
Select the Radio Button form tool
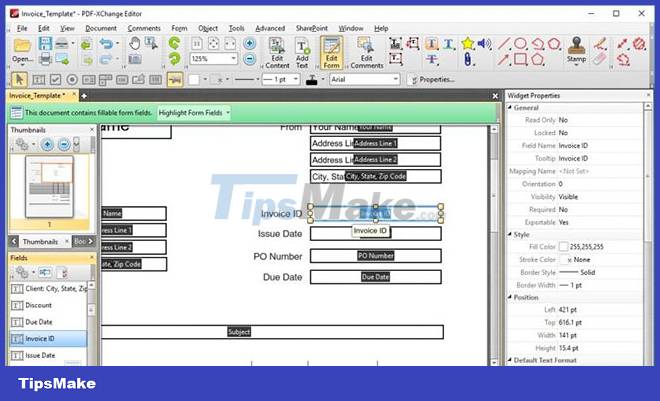72,80
